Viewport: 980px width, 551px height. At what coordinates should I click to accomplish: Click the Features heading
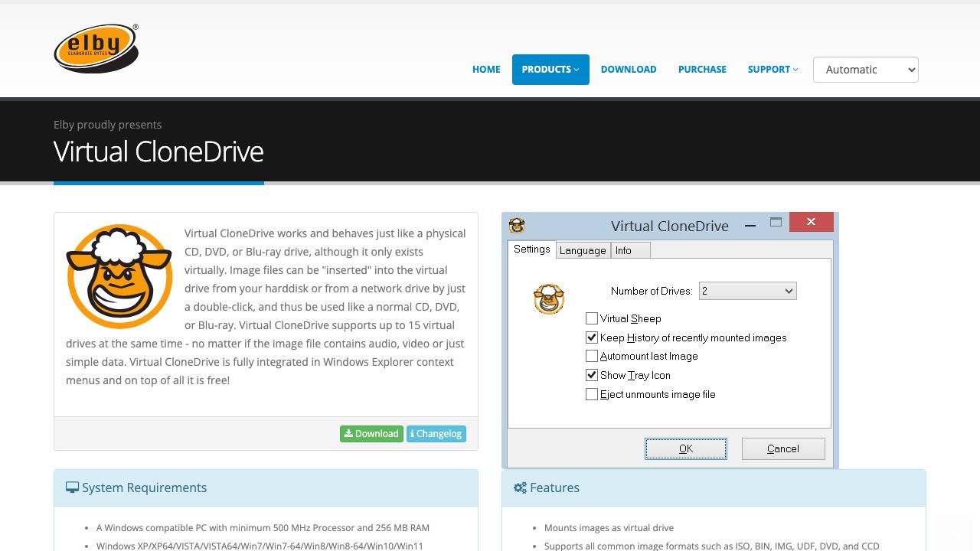point(554,487)
